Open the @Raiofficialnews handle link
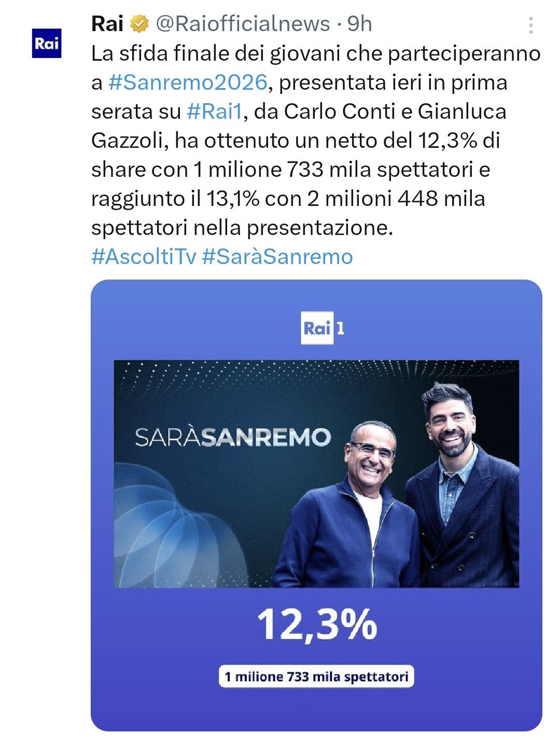Viewport: 560px width, 747px height. coord(243,24)
